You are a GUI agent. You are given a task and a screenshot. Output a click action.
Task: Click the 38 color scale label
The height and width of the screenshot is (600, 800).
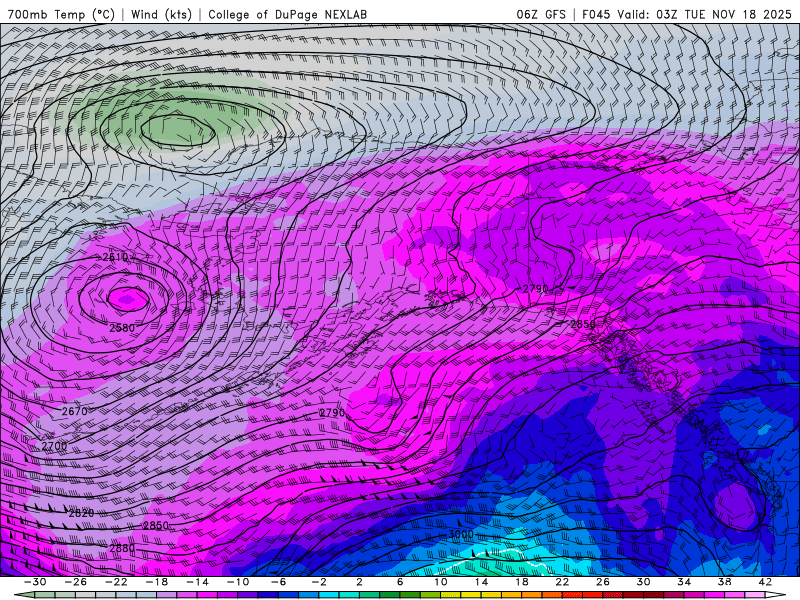point(724,582)
